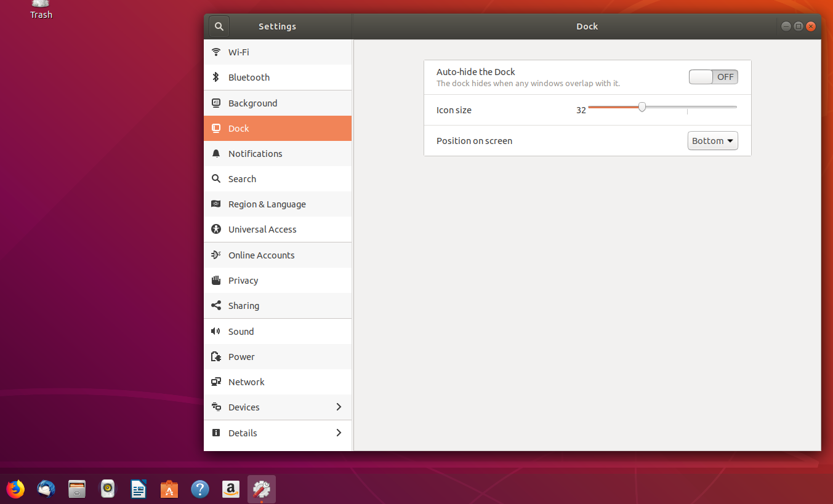Open Rhythmbox music player from the dock

click(107, 489)
